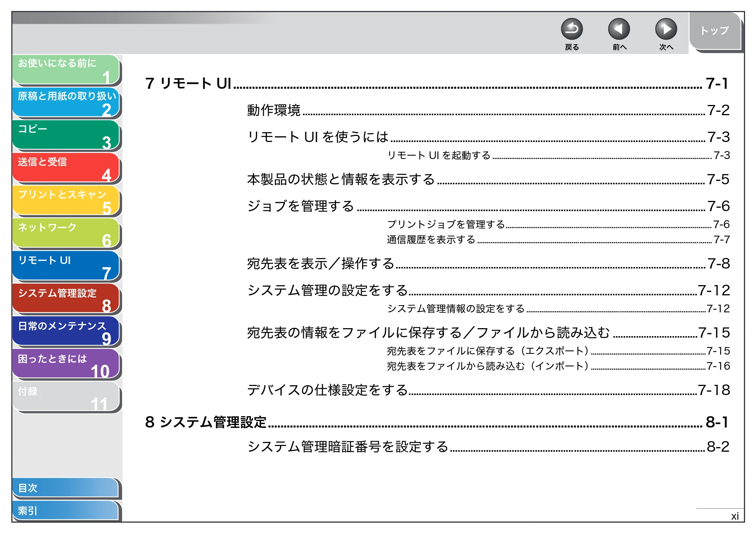Open プリントとスキャン chapter 5 tab
756x534 pixels.
point(66,201)
